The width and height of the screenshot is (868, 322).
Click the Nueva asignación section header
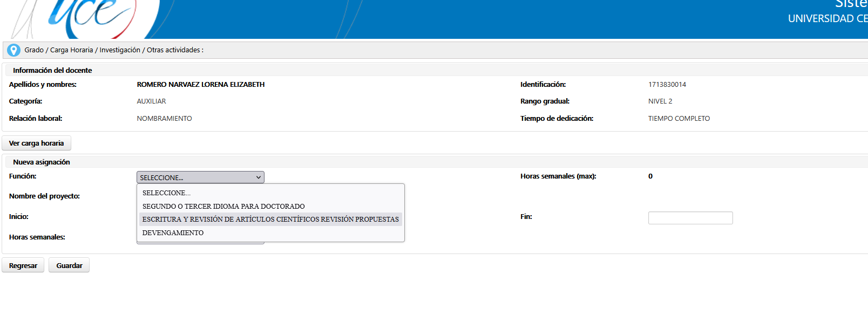tap(42, 162)
